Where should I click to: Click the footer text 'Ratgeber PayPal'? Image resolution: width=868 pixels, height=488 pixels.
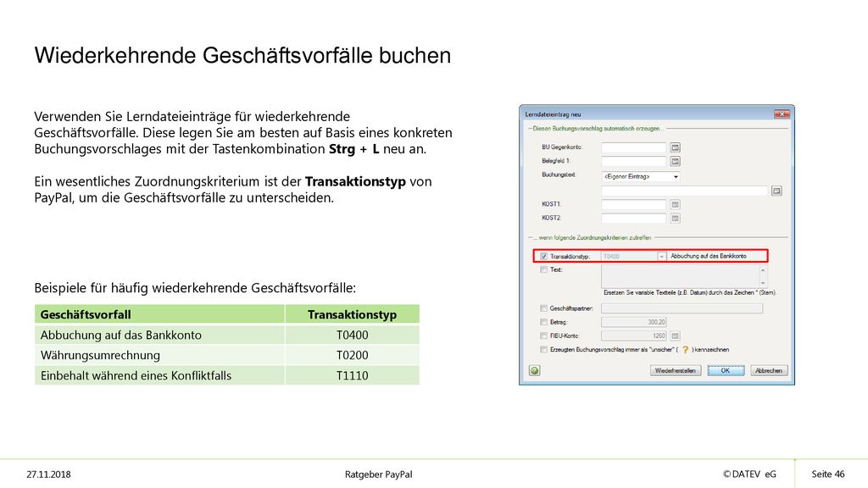pyautogui.click(x=379, y=474)
